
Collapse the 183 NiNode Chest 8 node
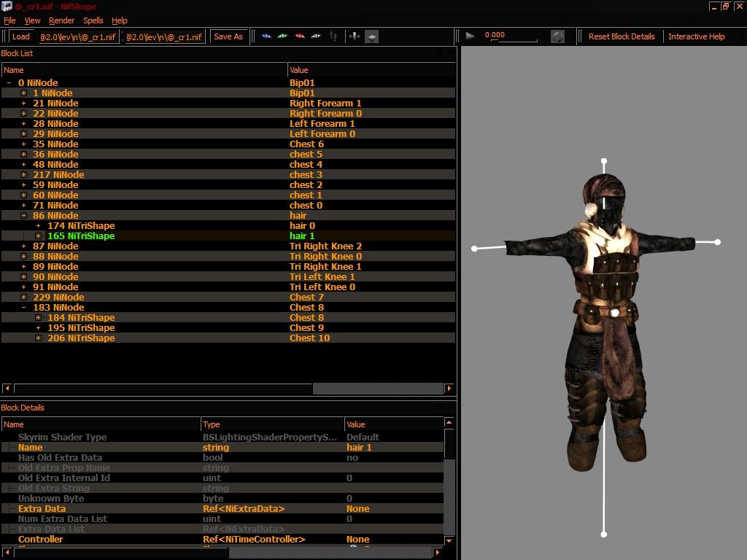23,308
